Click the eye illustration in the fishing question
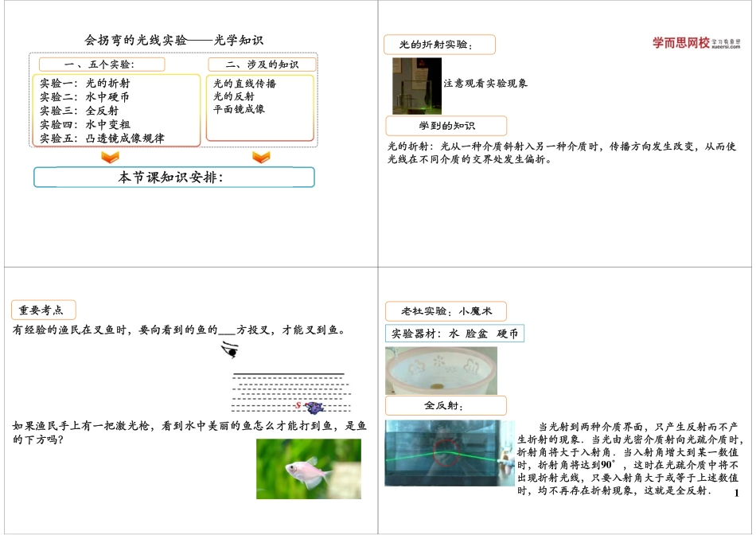 231,348
